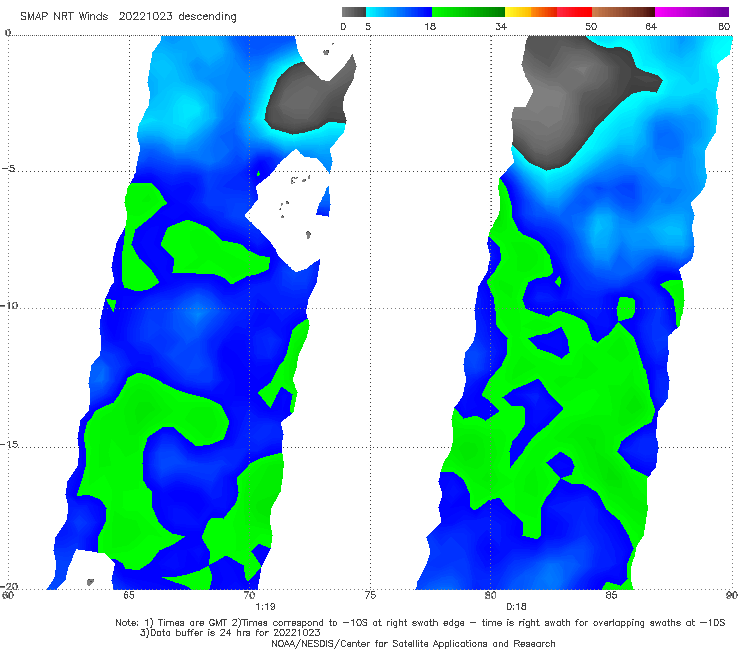Click the swath time "1:19" under the left swath

265,607
